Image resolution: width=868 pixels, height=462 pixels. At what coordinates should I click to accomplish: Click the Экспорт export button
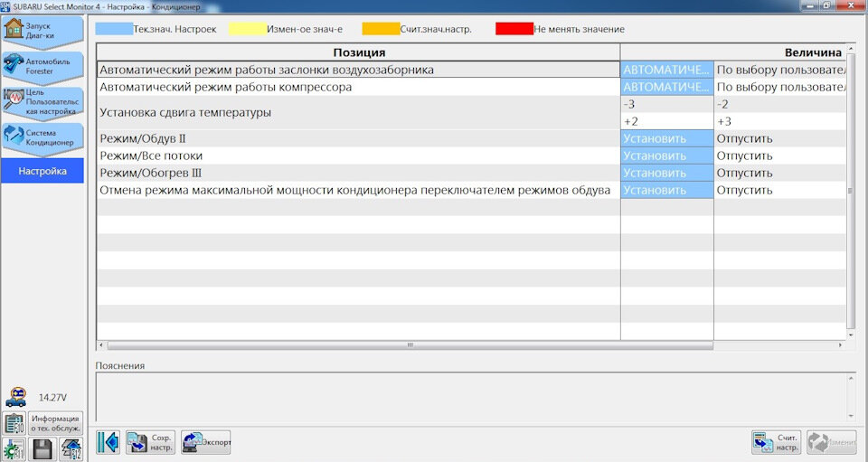click(206, 442)
